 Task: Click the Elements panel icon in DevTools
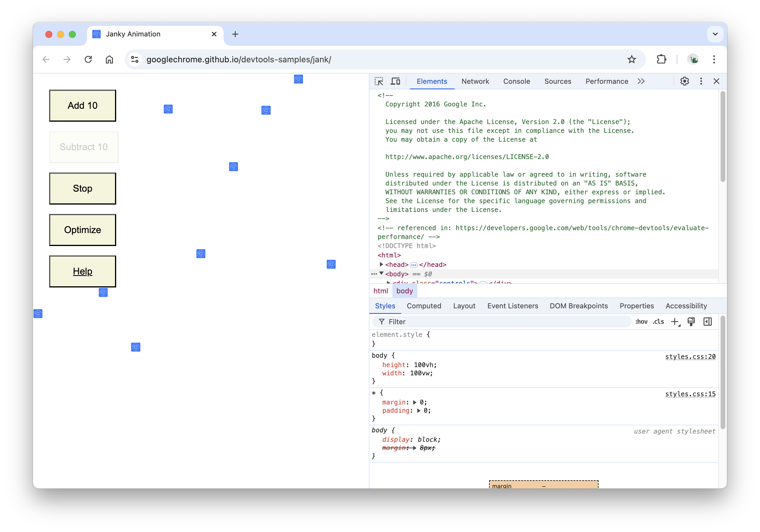coord(431,81)
